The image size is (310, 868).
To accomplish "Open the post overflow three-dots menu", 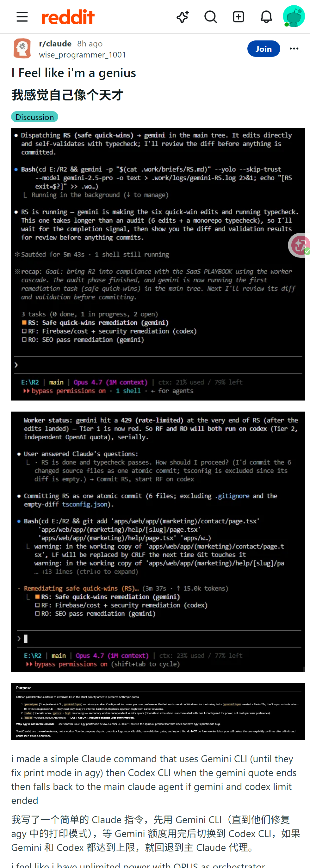I will click(x=294, y=49).
